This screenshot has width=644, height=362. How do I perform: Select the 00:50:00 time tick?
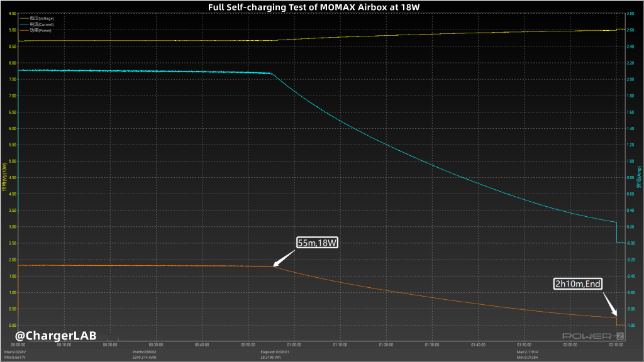click(248, 345)
